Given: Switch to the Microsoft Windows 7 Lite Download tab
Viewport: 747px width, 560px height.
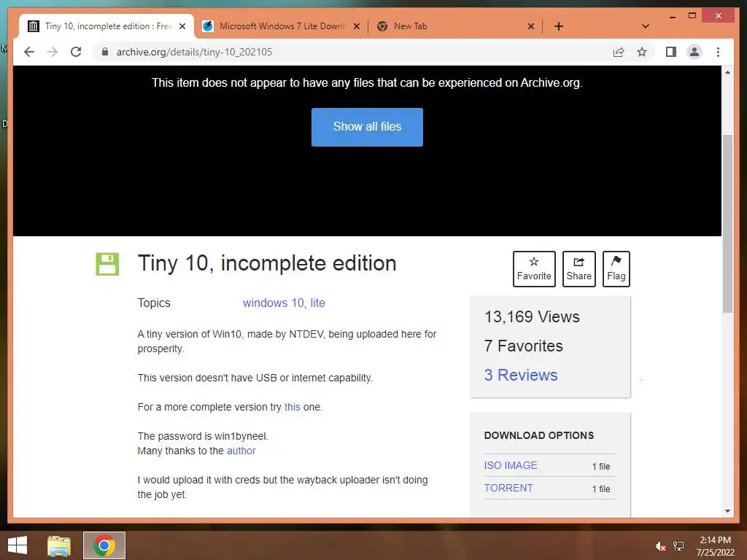Looking at the screenshot, I should pyautogui.click(x=281, y=26).
